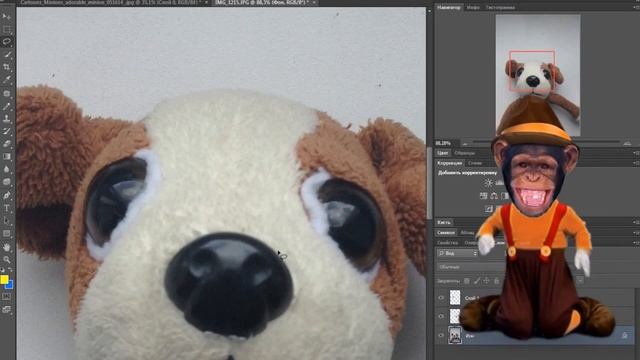Select the Horizontal Type tool
640x360 pixels.
[x=7, y=208]
